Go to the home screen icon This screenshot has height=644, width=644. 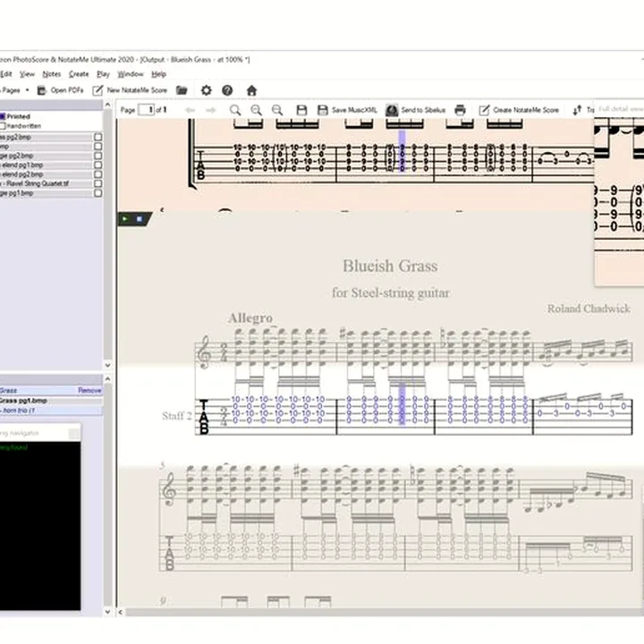(251, 90)
